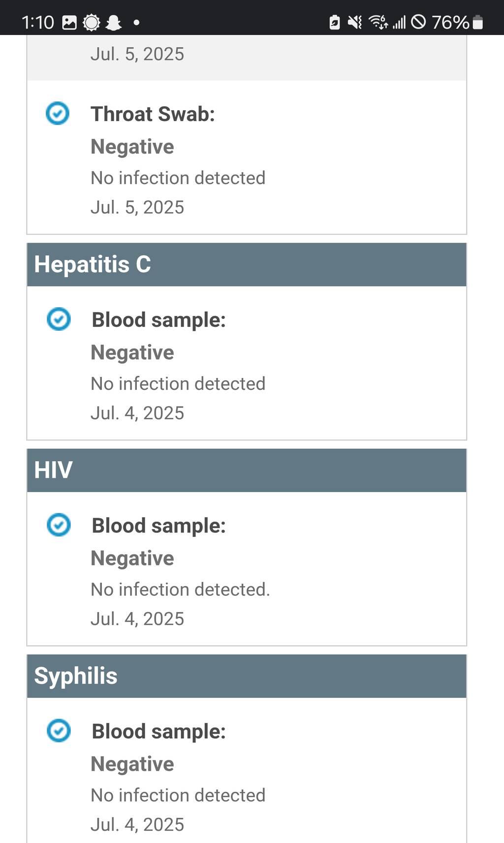504x843 pixels.
Task: Tap the clock showing 1:10
Action: (37, 23)
